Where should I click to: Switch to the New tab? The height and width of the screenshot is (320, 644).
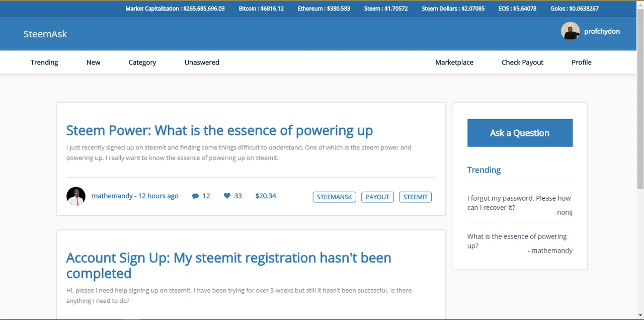tap(93, 62)
